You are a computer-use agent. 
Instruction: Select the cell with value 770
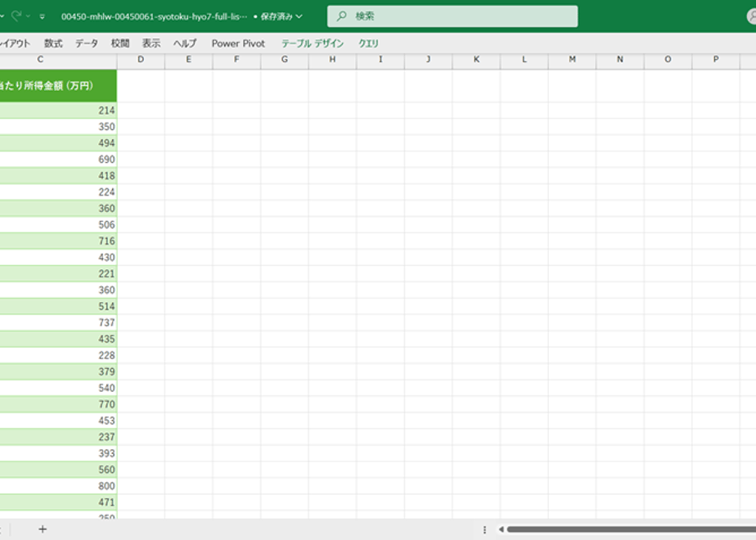pos(58,404)
